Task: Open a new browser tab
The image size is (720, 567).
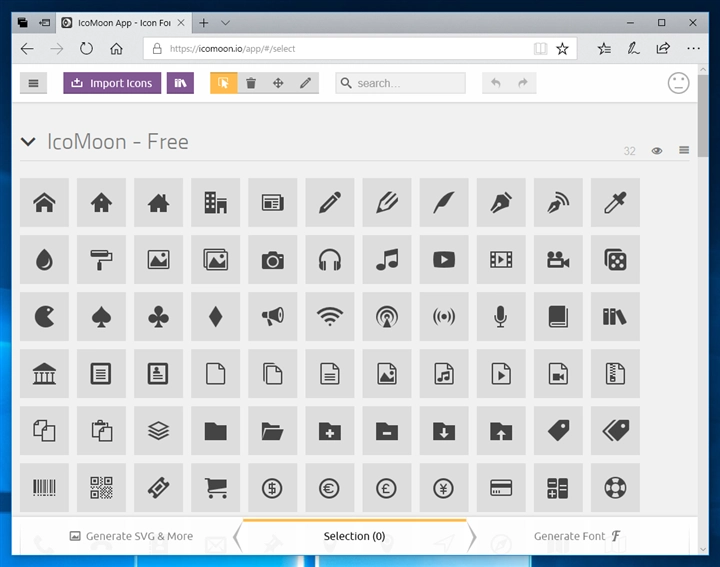Action: pyautogui.click(x=203, y=22)
